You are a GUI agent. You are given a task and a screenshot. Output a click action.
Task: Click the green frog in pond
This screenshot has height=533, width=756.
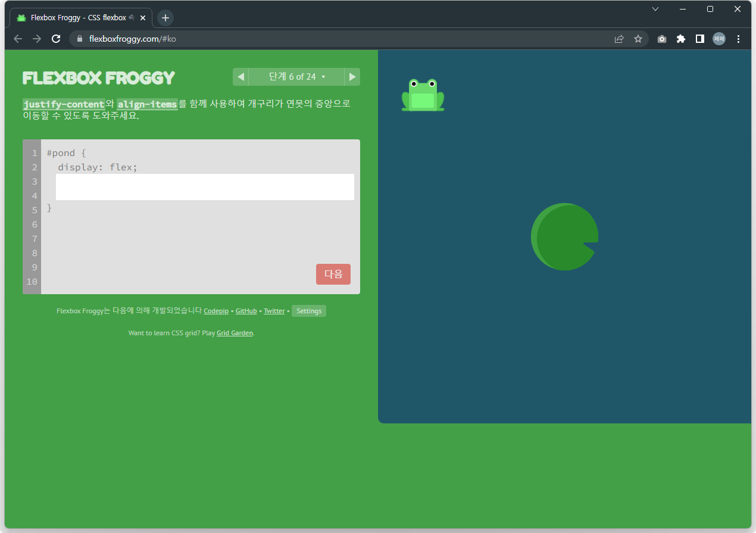pos(423,95)
